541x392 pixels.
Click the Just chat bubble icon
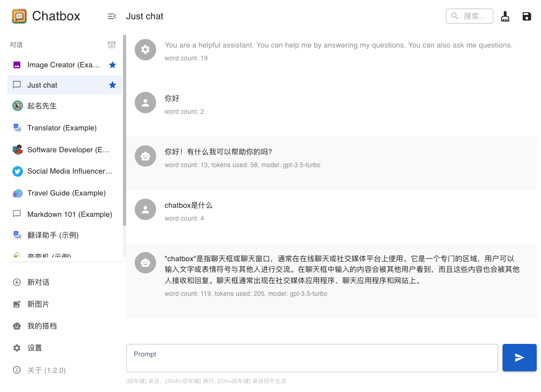(17, 85)
